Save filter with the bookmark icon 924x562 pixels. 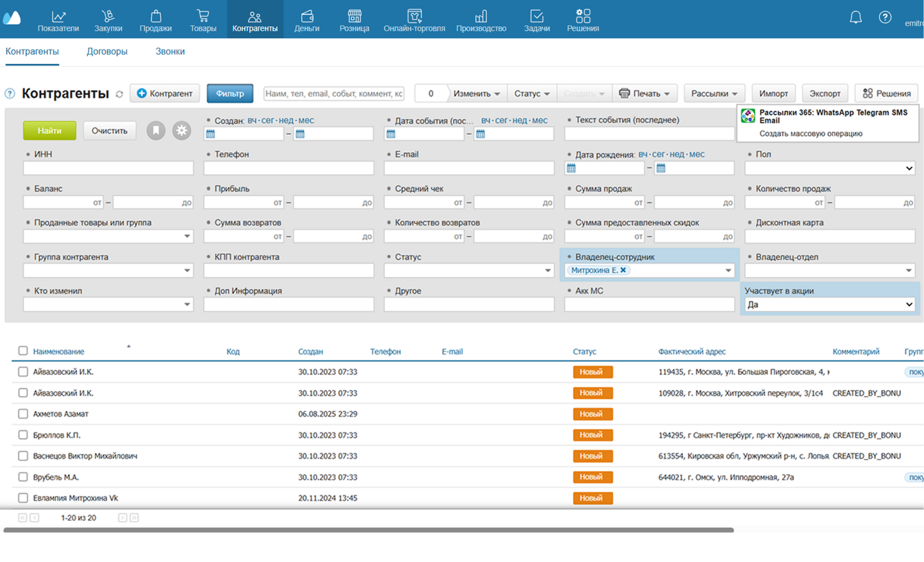point(156,131)
